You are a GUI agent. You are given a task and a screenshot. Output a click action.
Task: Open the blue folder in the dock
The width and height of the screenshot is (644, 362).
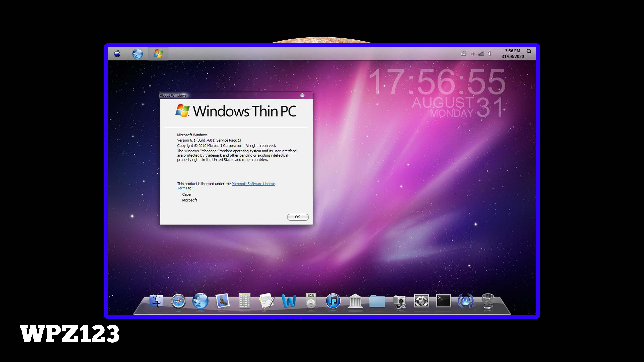pyautogui.click(x=377, y=301)
